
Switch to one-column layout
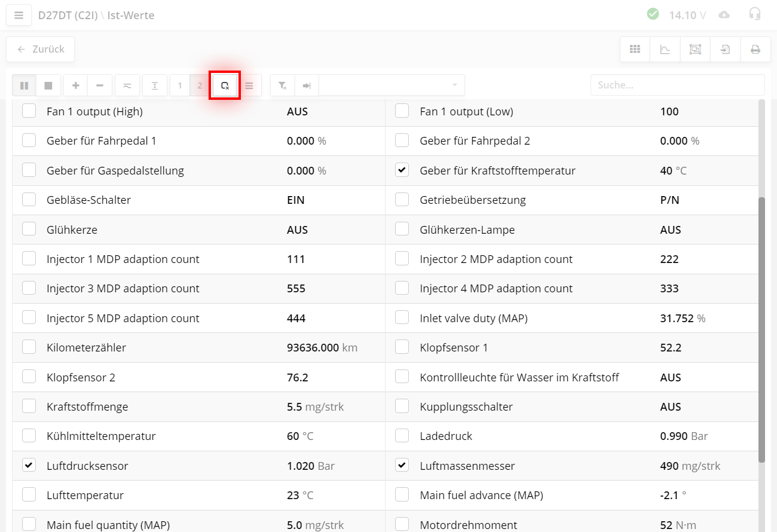(x=180, y=85)
